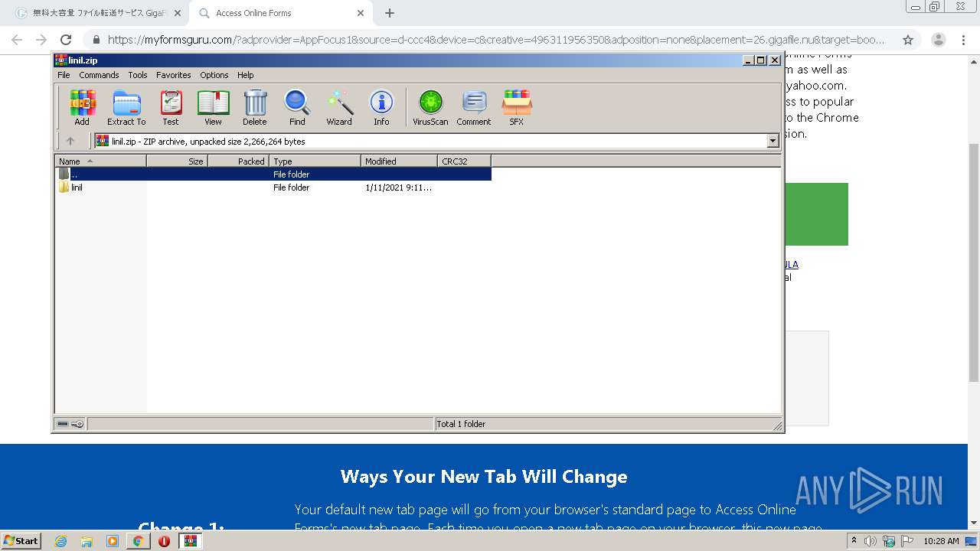Click the site lock security icon
Screen dimensions: 980x551
pyautogui.click(x=96, y=40)
